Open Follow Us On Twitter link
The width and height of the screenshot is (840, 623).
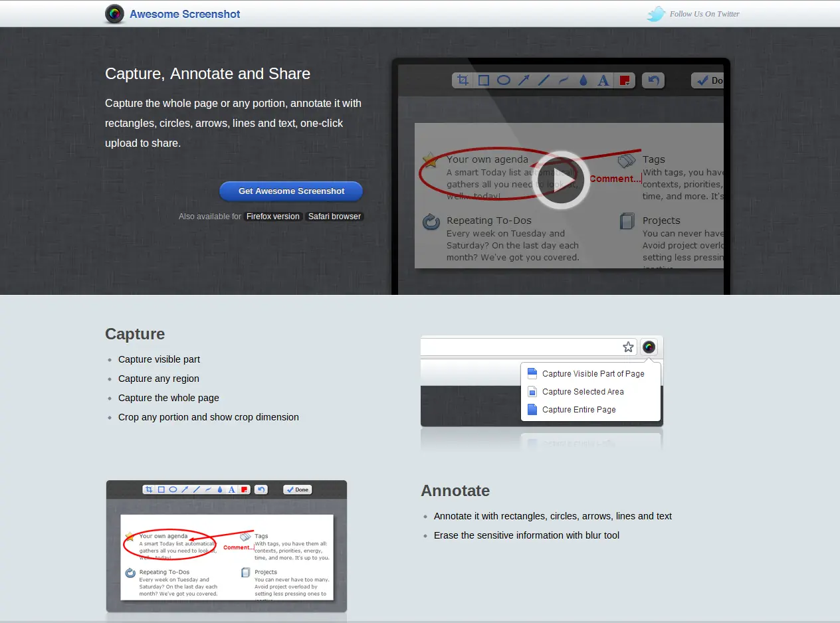[704, 14]
